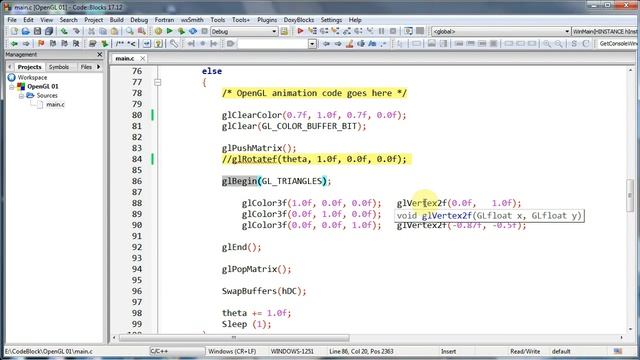
Task: Show previous Management tabs with left arrow
Action: point(10,67)
